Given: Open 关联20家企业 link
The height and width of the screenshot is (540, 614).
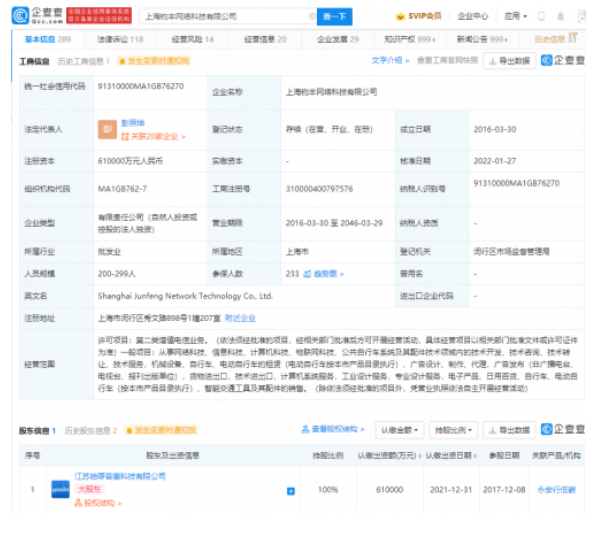Looking at the screenshot, I should click(x=154, y=137).
